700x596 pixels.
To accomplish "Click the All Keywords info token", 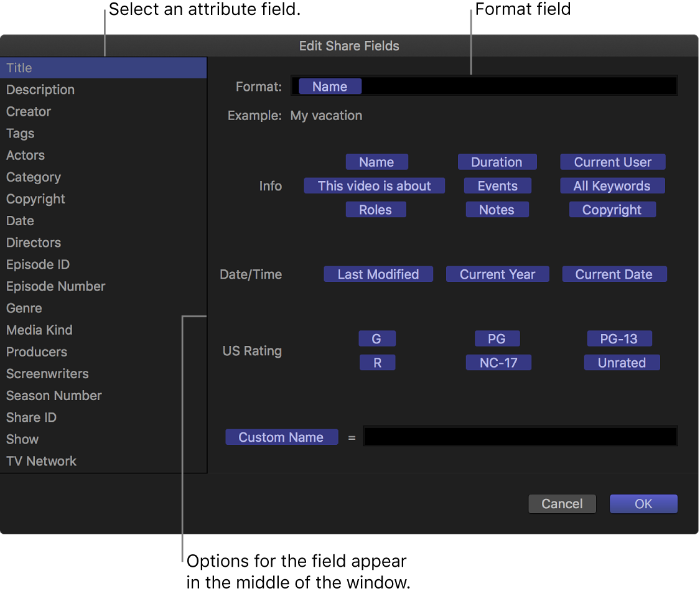I will pos(612,185).
